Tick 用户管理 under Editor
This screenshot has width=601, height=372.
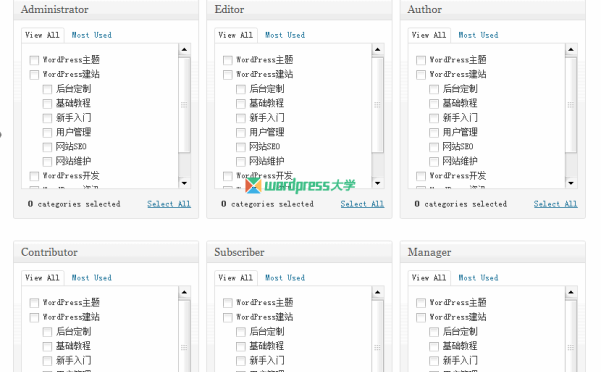(x=241, y=133)
